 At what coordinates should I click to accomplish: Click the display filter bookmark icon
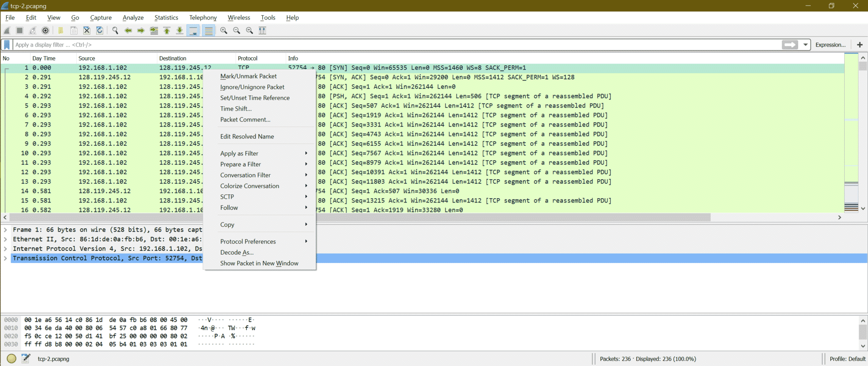[7, 44]
